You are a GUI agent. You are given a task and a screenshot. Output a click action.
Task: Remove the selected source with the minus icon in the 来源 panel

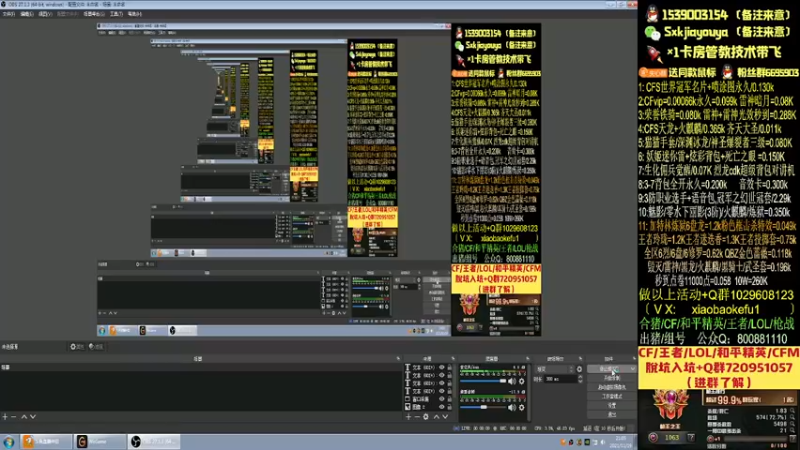(417, 417)
